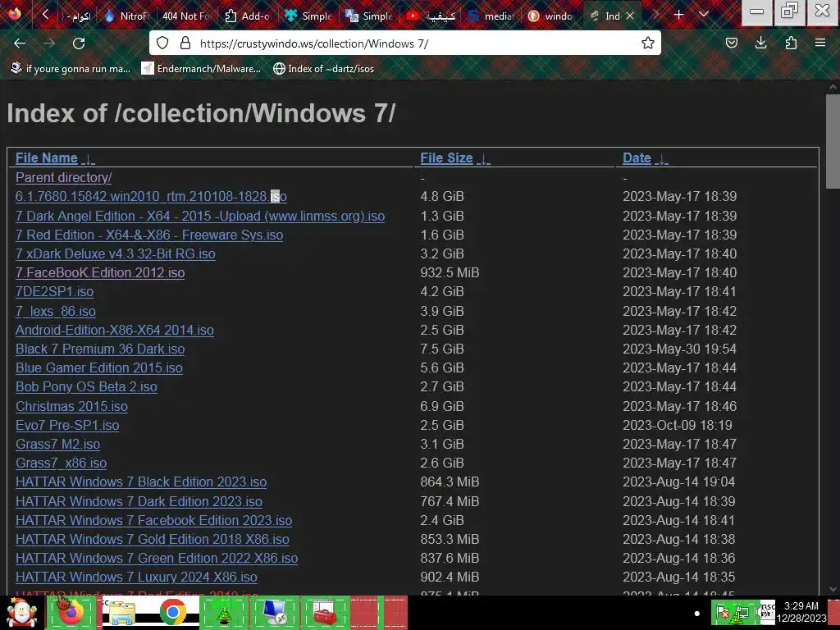Open the Parent directory link
Image resolution: width=840 pixels, height=630 pixels.
pyautogui.click(x=63, y=177)
